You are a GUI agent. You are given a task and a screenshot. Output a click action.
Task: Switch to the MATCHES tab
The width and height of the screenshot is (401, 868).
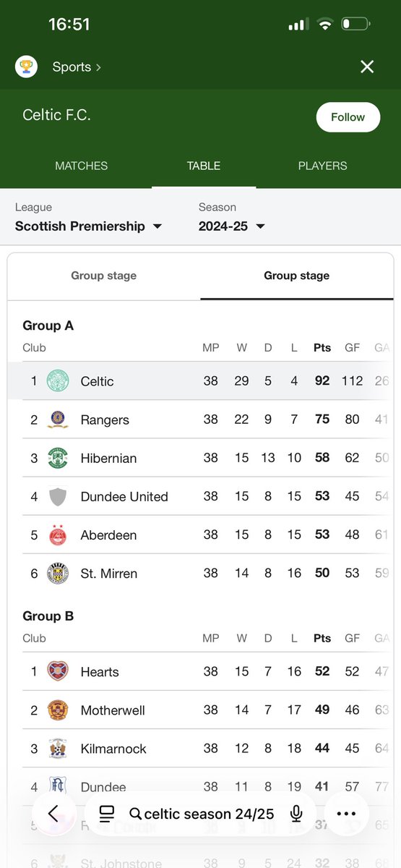(x=82, y=166)
